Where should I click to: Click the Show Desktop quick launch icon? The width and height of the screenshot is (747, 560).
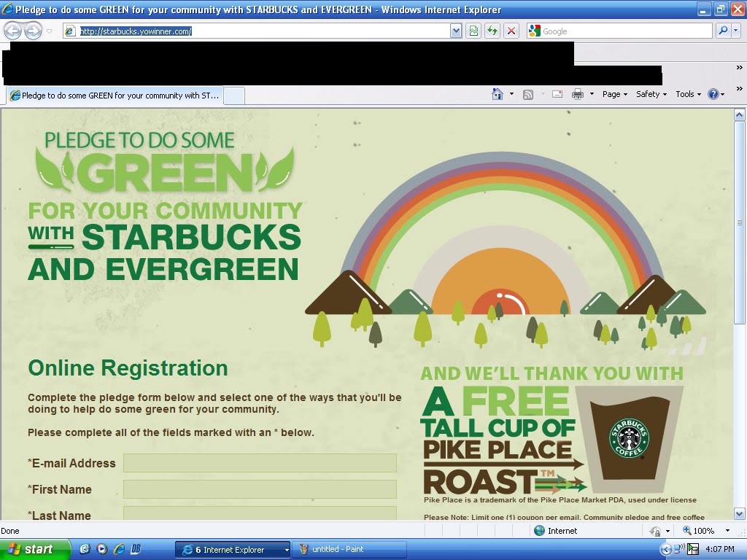85,549
